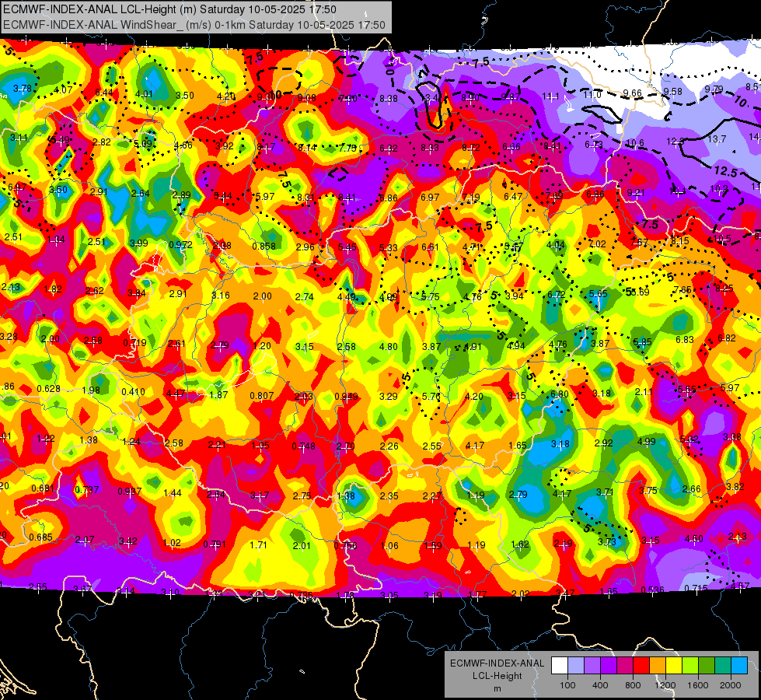Click the dark green swatch in the legend
The image size is (761, 700).
[x=706, y=666]
